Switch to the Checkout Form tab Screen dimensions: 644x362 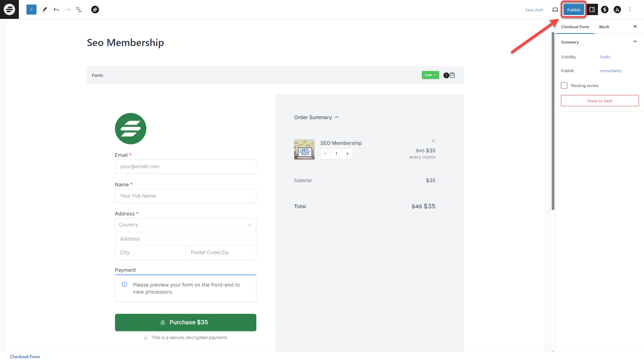click(x=575, y=27)
